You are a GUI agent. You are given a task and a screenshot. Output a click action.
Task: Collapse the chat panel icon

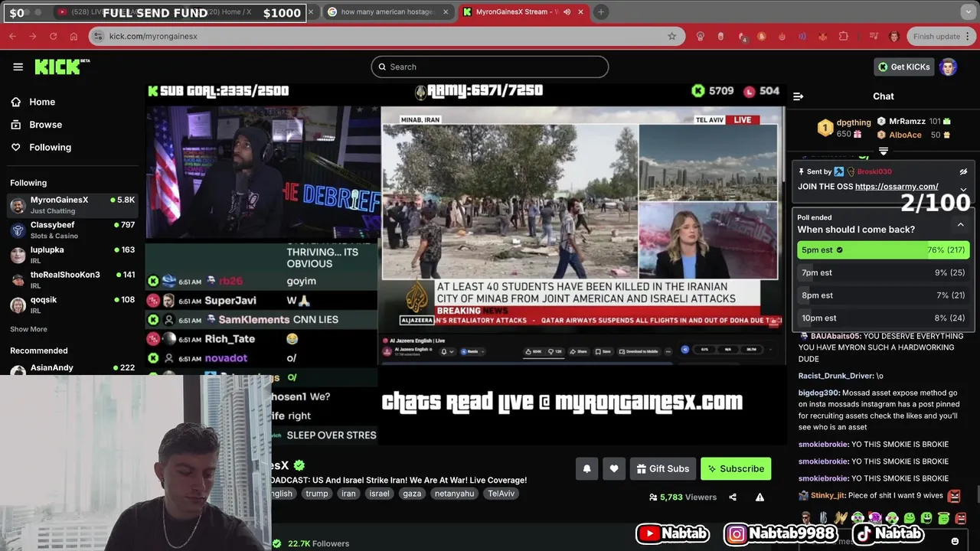point(798,96)
